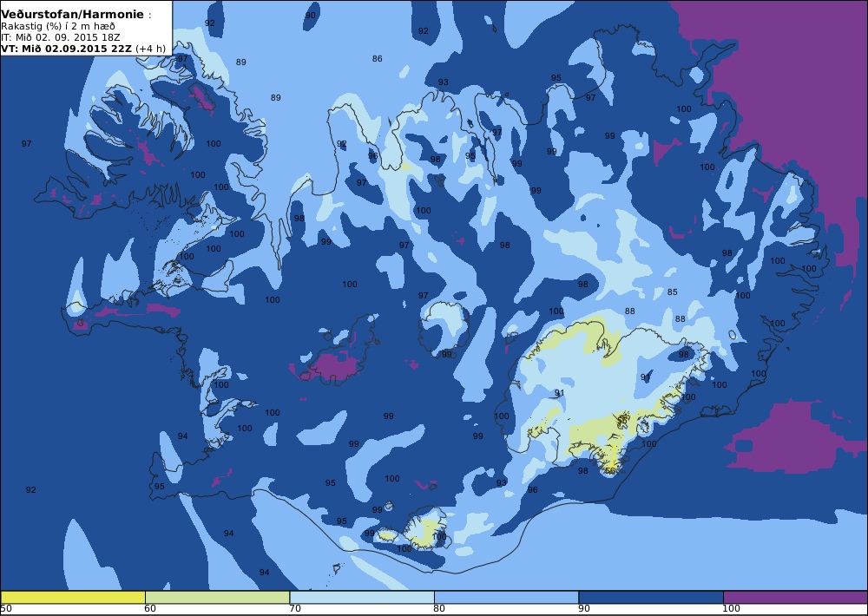Click the dark blue 90–100 legend swatch
Image resolution: width=868 pixels, height=616 pixels.
650,597
